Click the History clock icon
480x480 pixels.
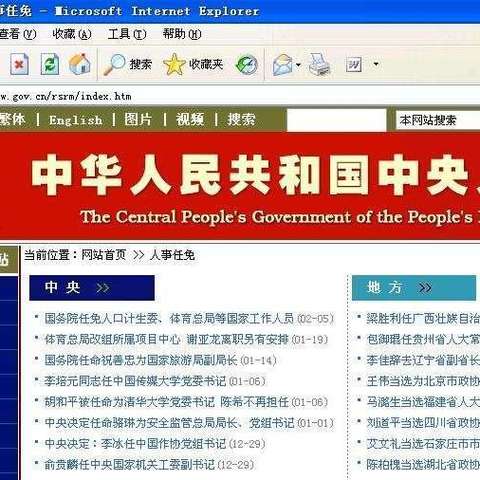(x=247, y=64)
